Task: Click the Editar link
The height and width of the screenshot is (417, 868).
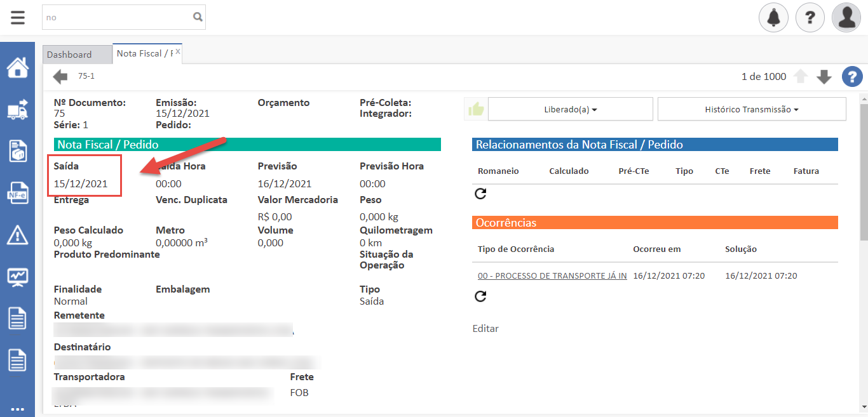Action: [485, 329]
